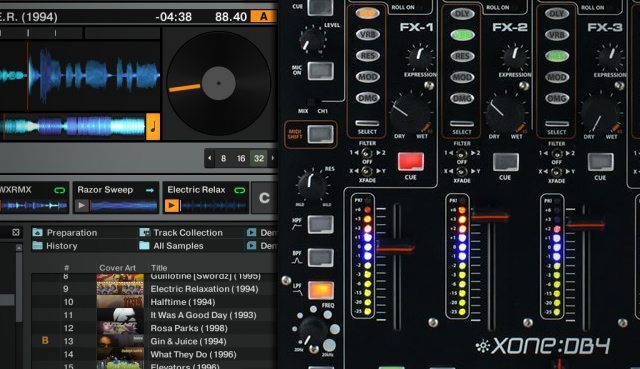Enable the HPF filter button
Screen dimensions: 640x369
pyautogui.click(x=320, y=225)
